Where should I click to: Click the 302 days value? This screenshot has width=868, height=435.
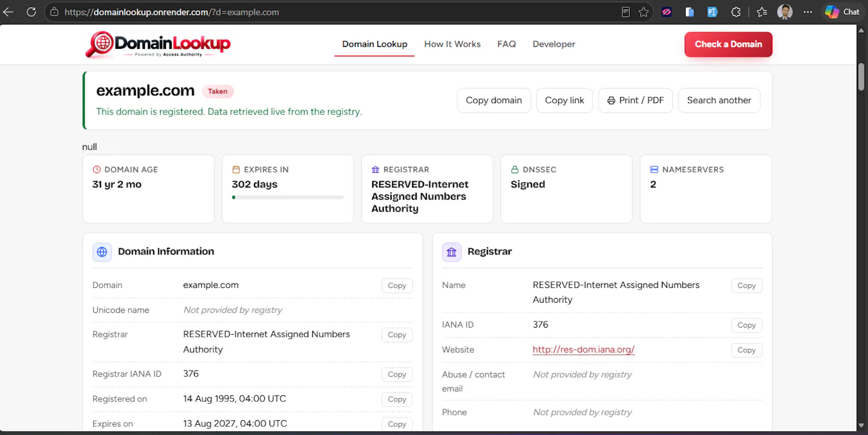(x=254, y=184)
